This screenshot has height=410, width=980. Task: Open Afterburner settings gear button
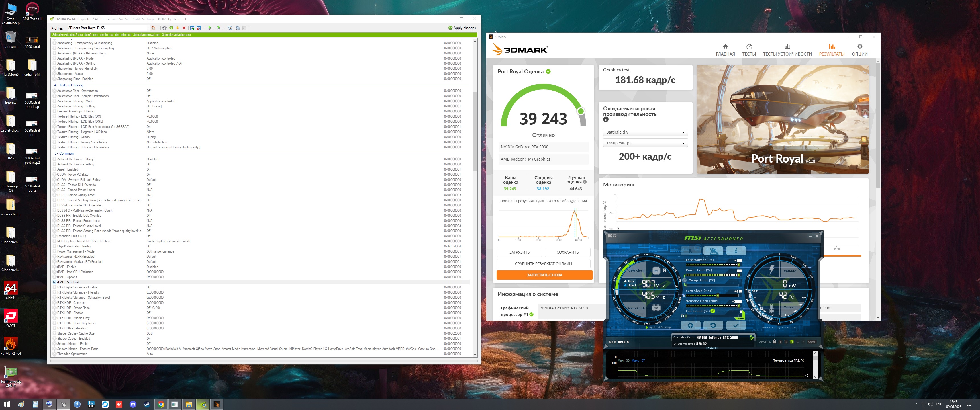click(x=690, y=325)
